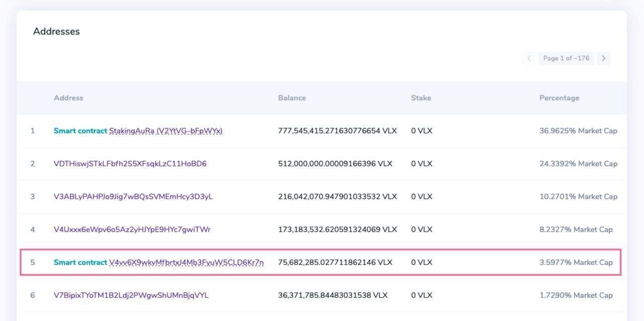This screenshot has width=644, height=321.
Task: Select balance 216,042,070.947901033532 VLX
Action: (x=338, y=196)
